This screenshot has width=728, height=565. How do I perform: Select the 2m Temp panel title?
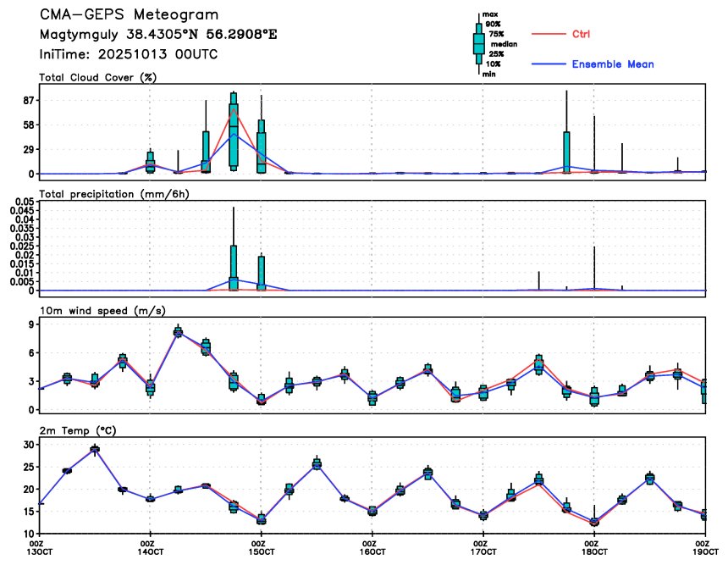79,429
